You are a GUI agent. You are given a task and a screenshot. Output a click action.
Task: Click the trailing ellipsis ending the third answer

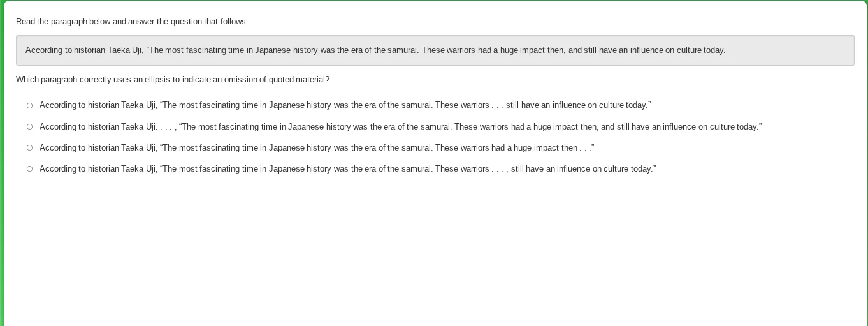pos(586,148)
